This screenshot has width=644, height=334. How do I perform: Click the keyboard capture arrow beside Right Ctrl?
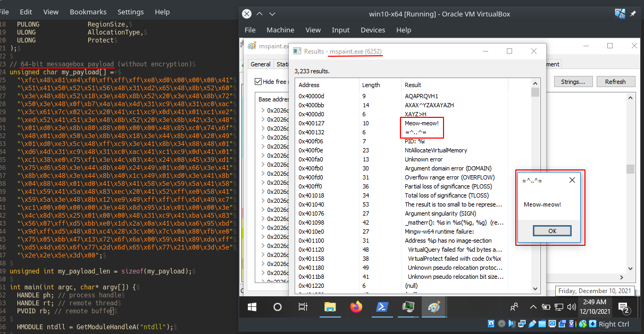(592, 324)
